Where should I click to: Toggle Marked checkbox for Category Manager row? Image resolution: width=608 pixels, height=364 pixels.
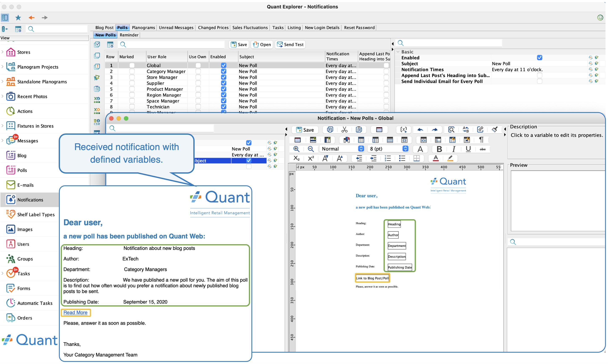tap(132, 71)
